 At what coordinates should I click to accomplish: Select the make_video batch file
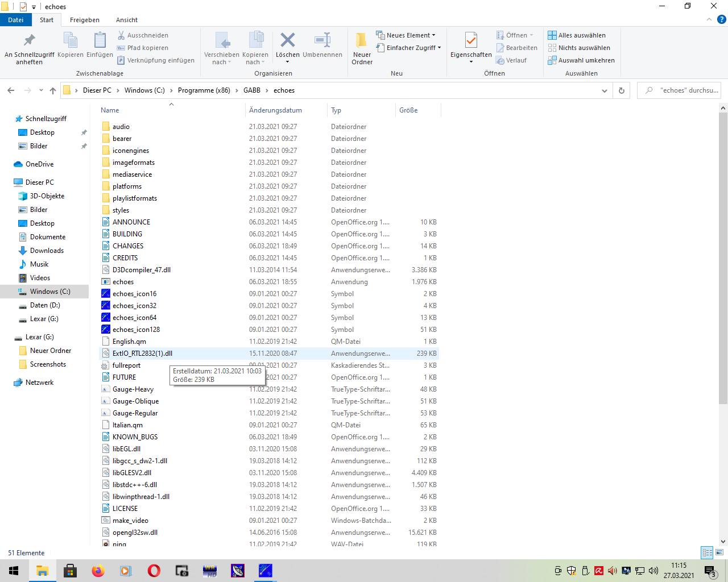click(x=130, y=521)
